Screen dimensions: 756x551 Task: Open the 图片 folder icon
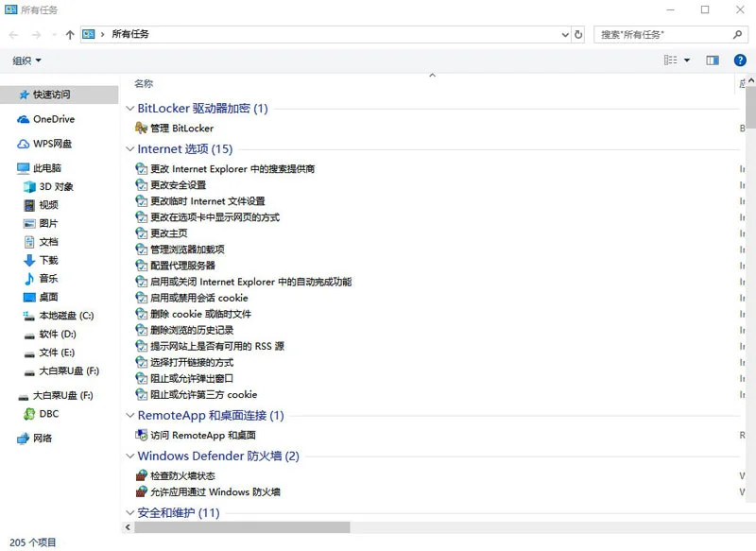click(29, 223)
